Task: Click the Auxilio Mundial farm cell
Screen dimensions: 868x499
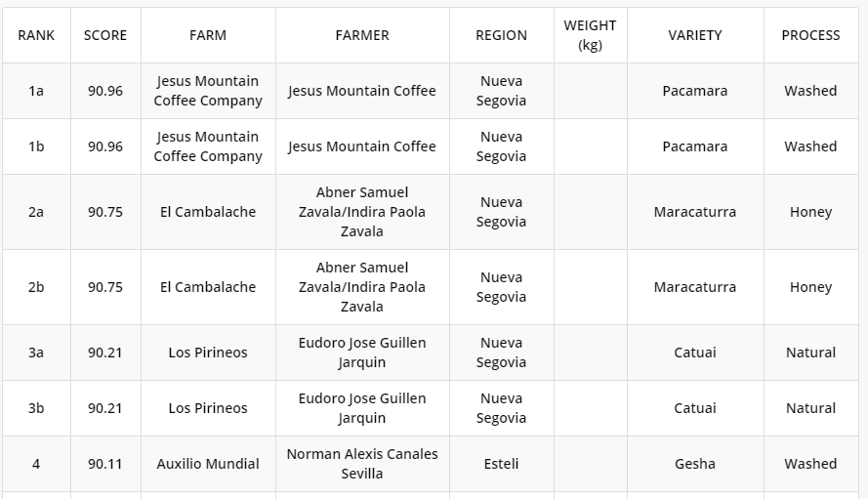Action: [208, 464]
